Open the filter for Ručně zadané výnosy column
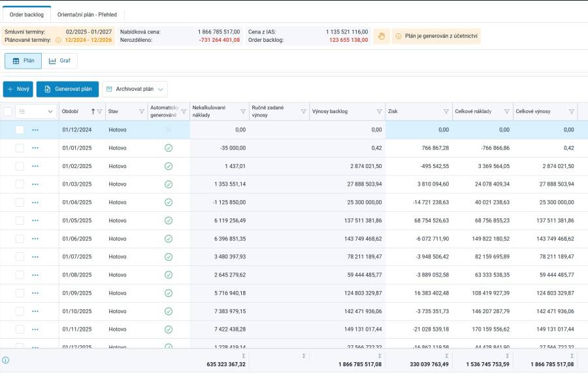Viewport: 588px width, 374px height. coord(304,111)
